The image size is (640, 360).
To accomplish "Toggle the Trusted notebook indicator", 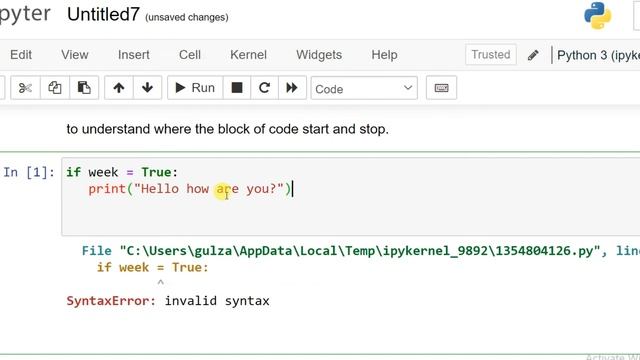I will (491, 54).
